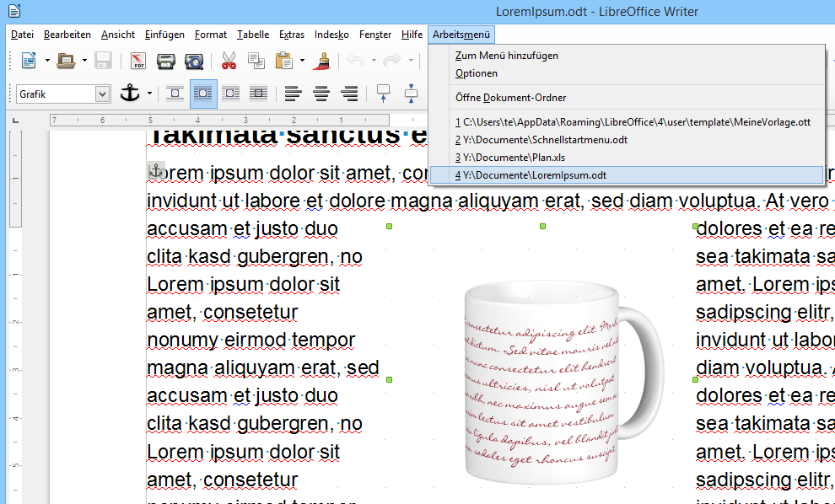Open the Fenster menu
Screen dimensions: 835x504
click(x=375, y=35)
